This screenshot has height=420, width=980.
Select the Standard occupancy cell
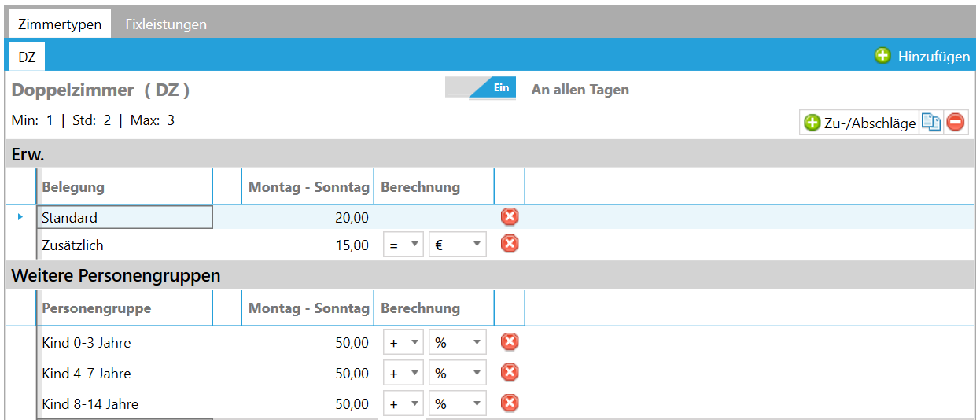pyautogui.click(x=125, y=217)
